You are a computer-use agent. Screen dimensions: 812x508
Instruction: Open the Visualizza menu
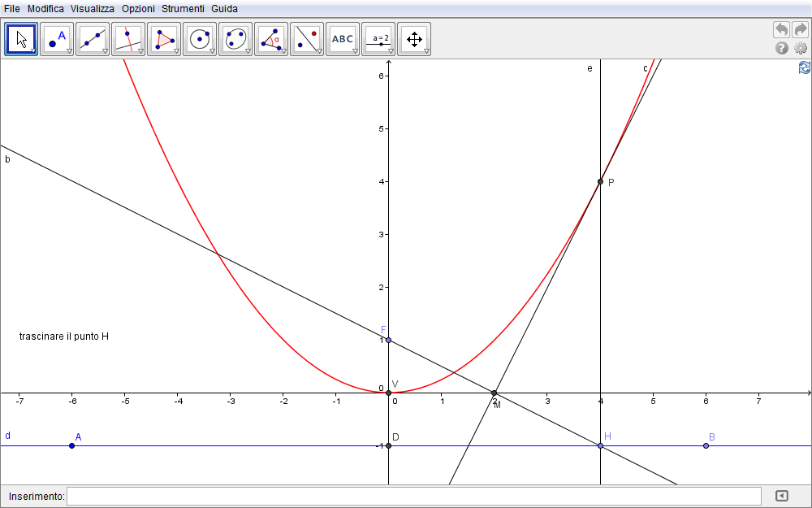tap(92, 9)
